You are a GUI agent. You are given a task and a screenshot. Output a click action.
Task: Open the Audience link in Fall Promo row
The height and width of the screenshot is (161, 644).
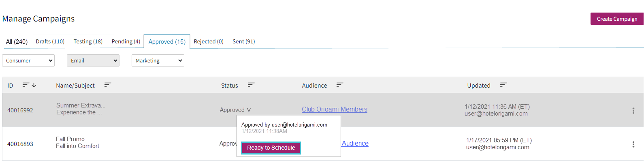(x=355, y=143)
